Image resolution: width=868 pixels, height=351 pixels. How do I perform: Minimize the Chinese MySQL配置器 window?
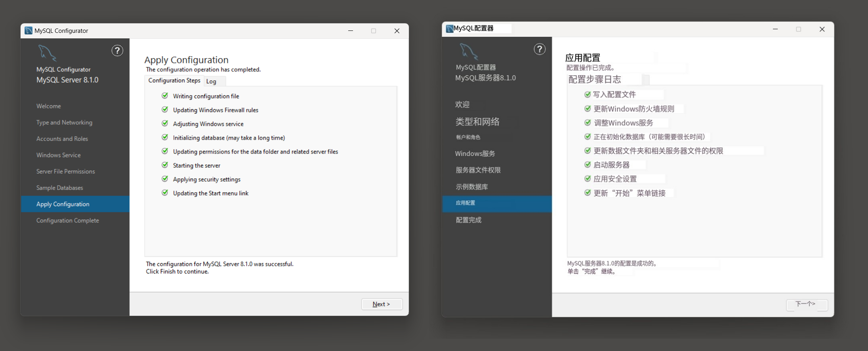point(775,29)
